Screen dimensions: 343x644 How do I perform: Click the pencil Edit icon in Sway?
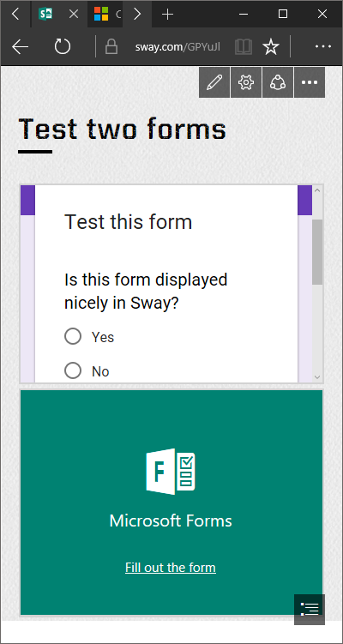click(214, 82)
